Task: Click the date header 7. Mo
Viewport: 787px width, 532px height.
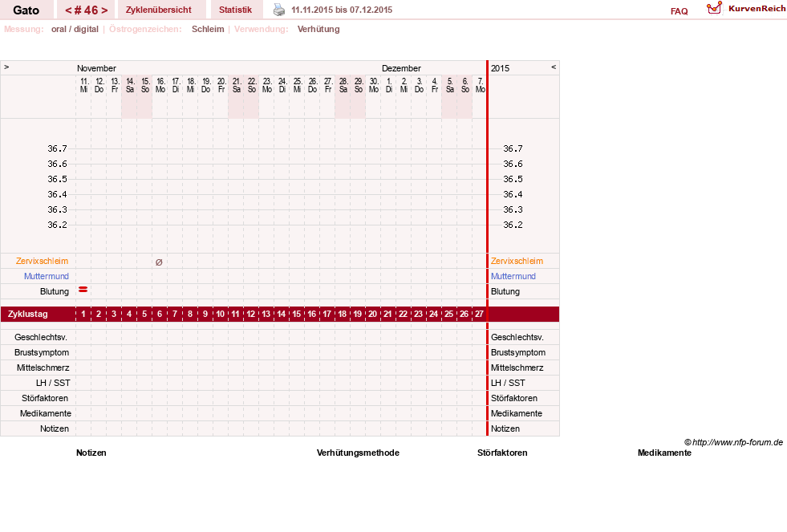Action: point(481,85)
